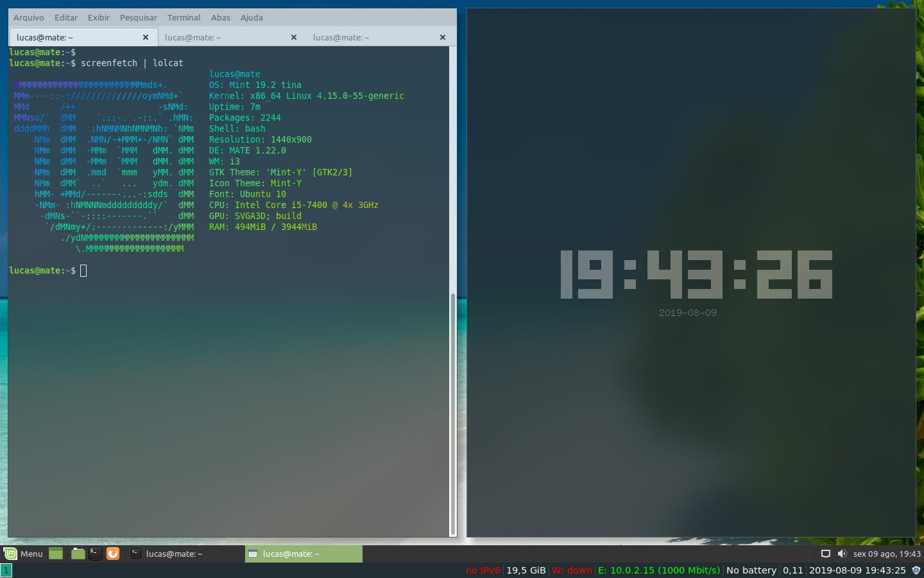Select i3 workspace 1 button

[6, 570]
